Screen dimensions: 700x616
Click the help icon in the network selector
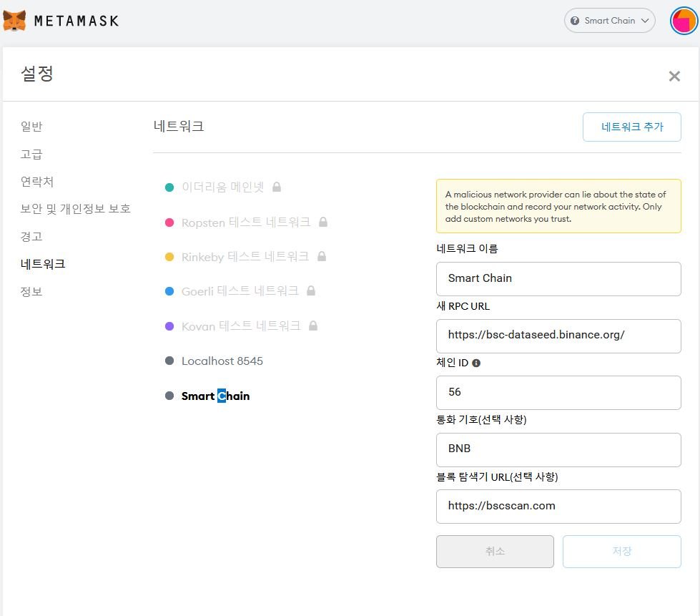(x=575, y=21)
